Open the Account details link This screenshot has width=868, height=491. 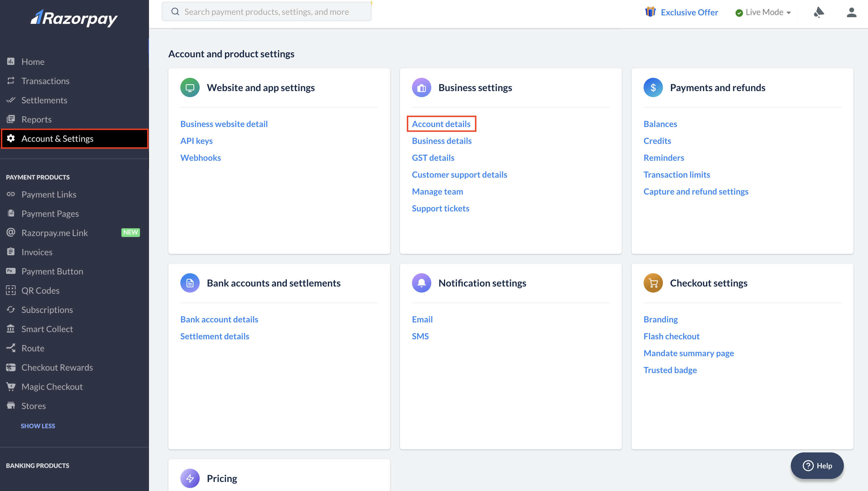[441, 124]
